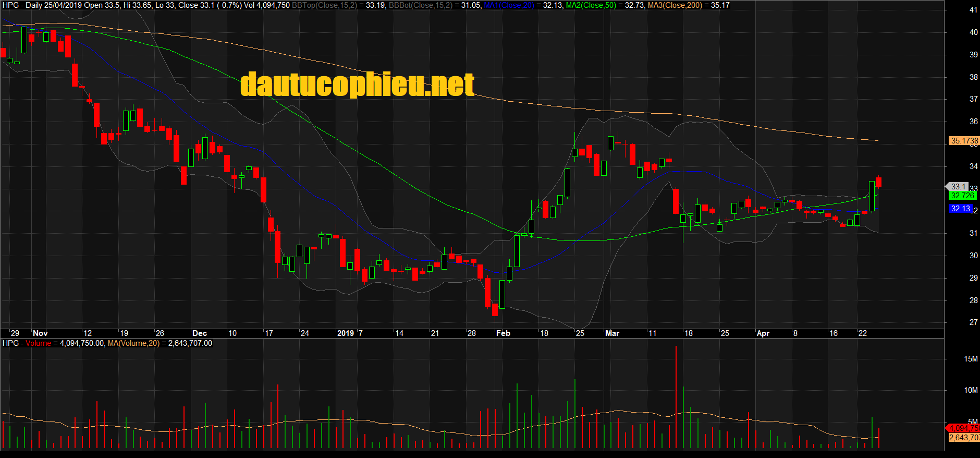980x458 pixels.
Task: Click the BBTop(Close,15,2) indicator label
Action: point(324,5)
